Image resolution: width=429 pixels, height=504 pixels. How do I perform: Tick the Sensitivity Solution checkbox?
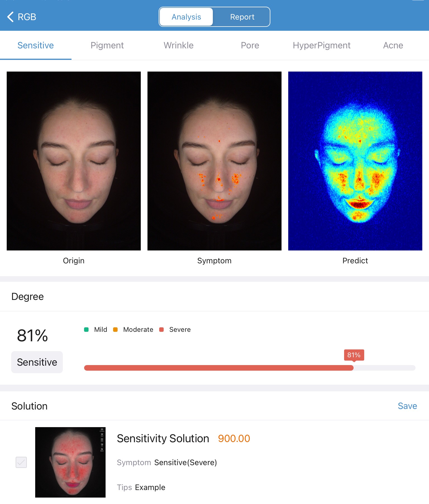pyautogui.click(x=21, y=462)
